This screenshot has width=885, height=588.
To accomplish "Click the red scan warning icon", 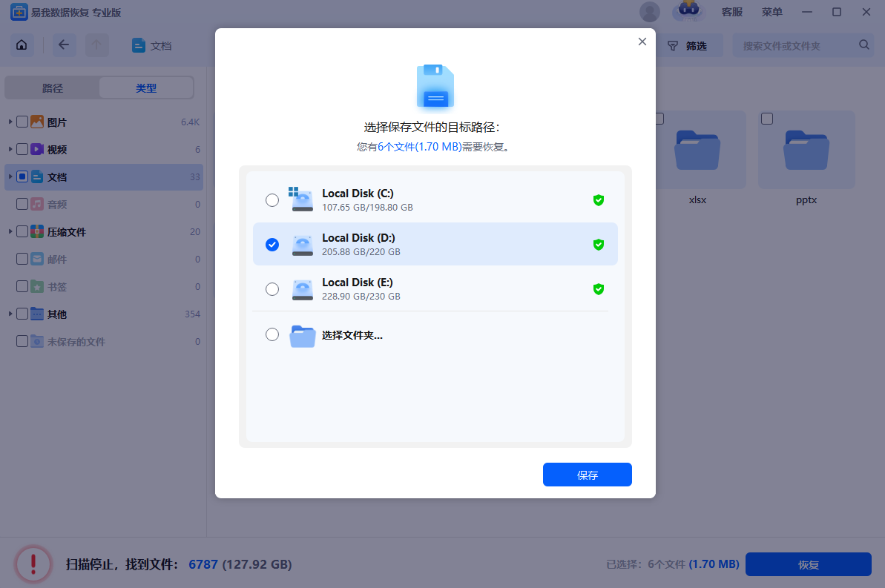I will tap(33, 564).
